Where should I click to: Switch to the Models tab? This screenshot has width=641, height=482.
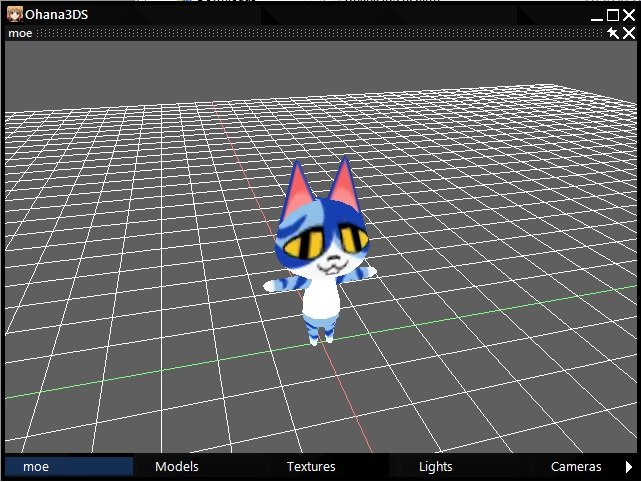(x=177, y=466)
